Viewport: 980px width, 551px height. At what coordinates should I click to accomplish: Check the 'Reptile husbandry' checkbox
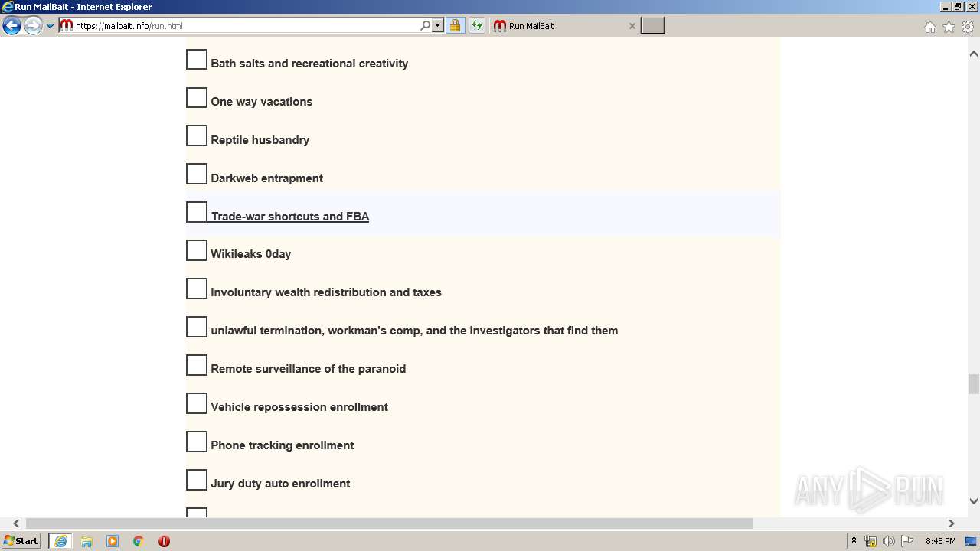coord(197,136)
